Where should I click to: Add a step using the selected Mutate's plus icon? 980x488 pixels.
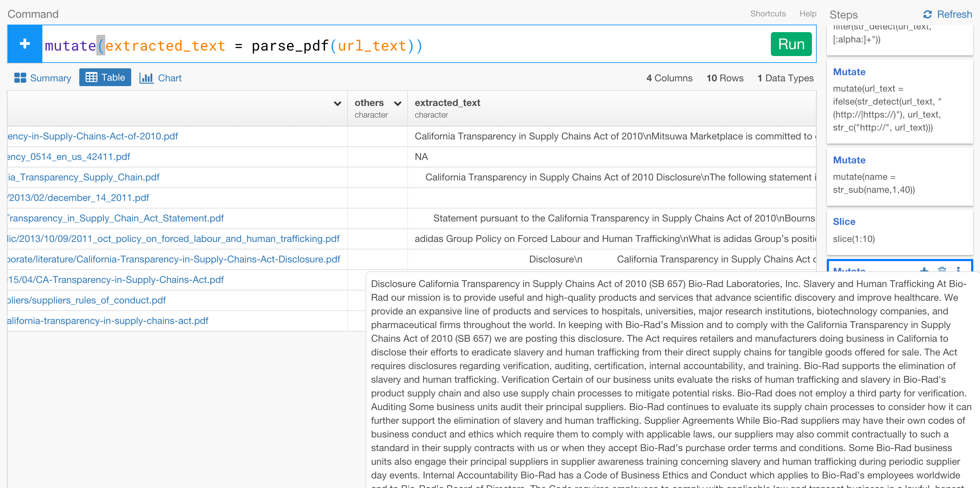[x=924, y=269]
